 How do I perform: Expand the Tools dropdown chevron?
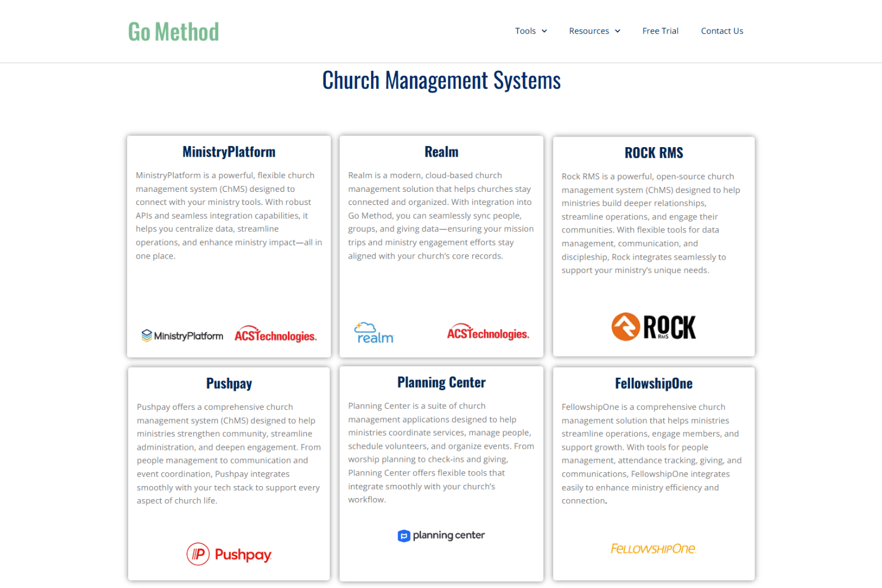544,31
